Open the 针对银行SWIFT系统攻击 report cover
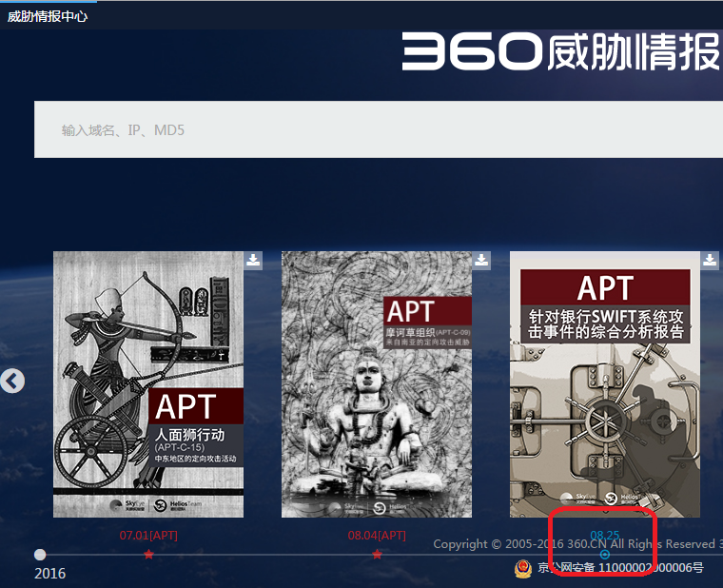This screenshot has width=723, height=588. [604, 384]
